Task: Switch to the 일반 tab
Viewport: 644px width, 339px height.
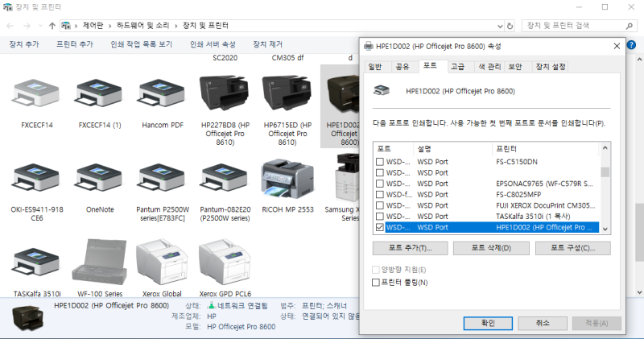Action: (374, 67)
